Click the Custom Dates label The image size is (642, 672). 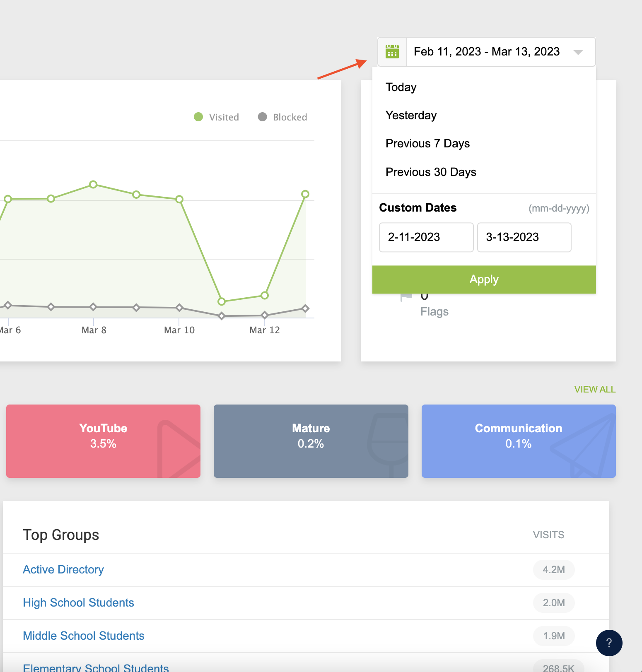[418, 207]
